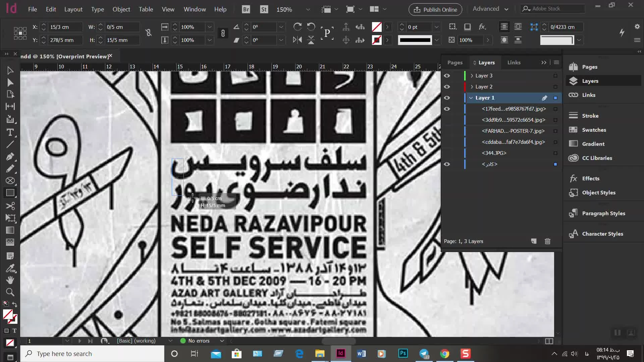Select the Eyedropper tool
This screenshot has height=362, width=644.
[10, 268]
